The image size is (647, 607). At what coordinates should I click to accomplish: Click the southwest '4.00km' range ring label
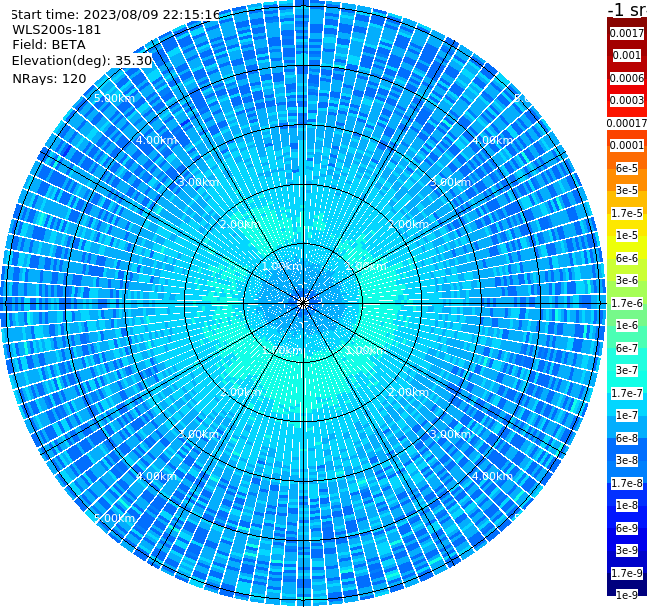pos(156,476)
